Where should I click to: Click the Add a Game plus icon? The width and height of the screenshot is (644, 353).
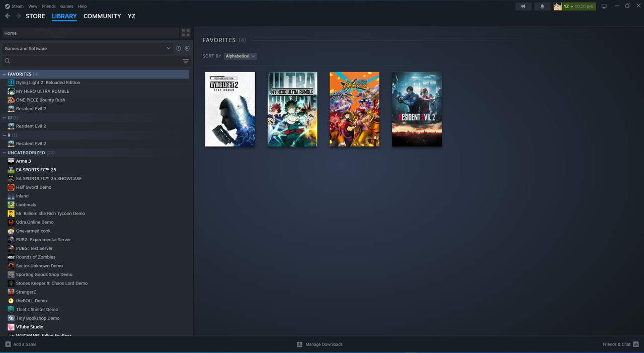pos(8,344)
